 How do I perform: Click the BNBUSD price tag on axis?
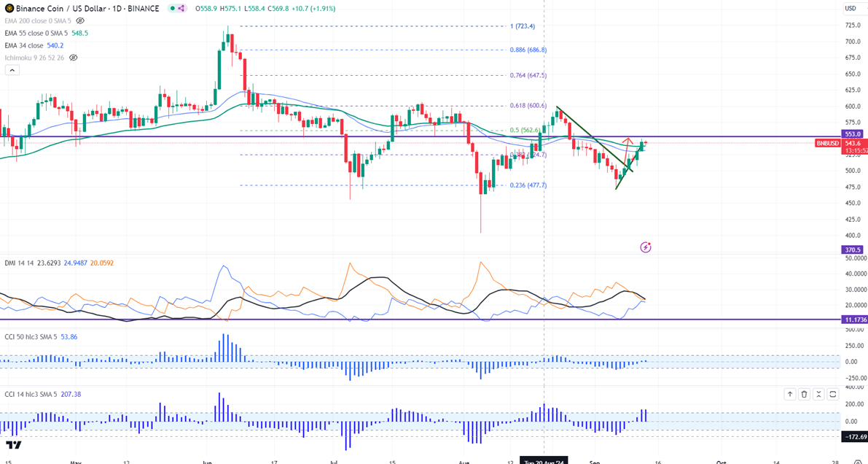826,143
